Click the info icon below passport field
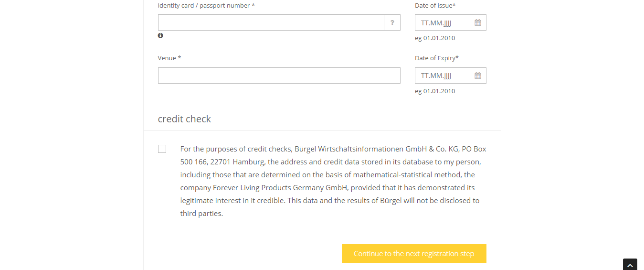Viewport: 644px width, 270px height. (160, 35)
